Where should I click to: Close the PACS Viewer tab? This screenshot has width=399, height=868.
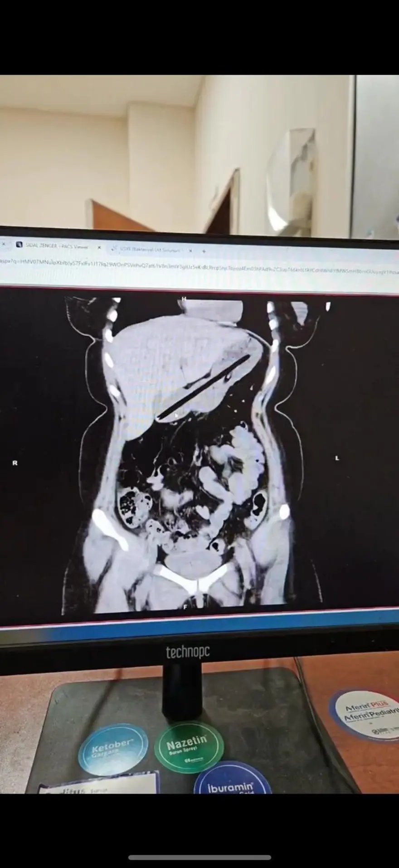point(100,247)
